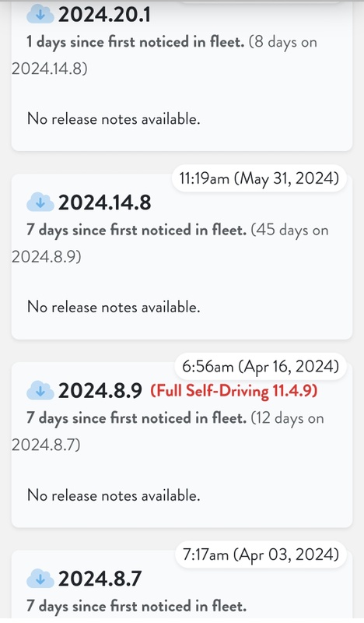Screen dimensions: 364x623
Task: Click 'No release notes available' under 2024.14.8
Action: (114, 307)
